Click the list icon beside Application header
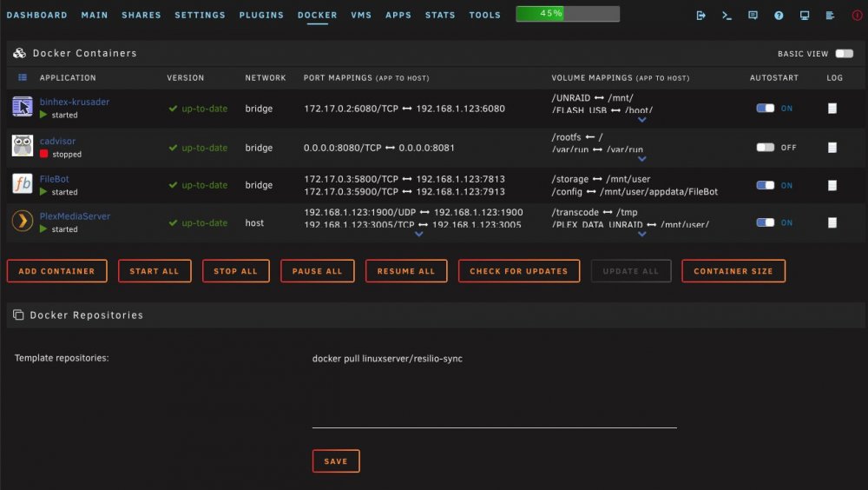The image size is (868, 490). coord(23,77)
